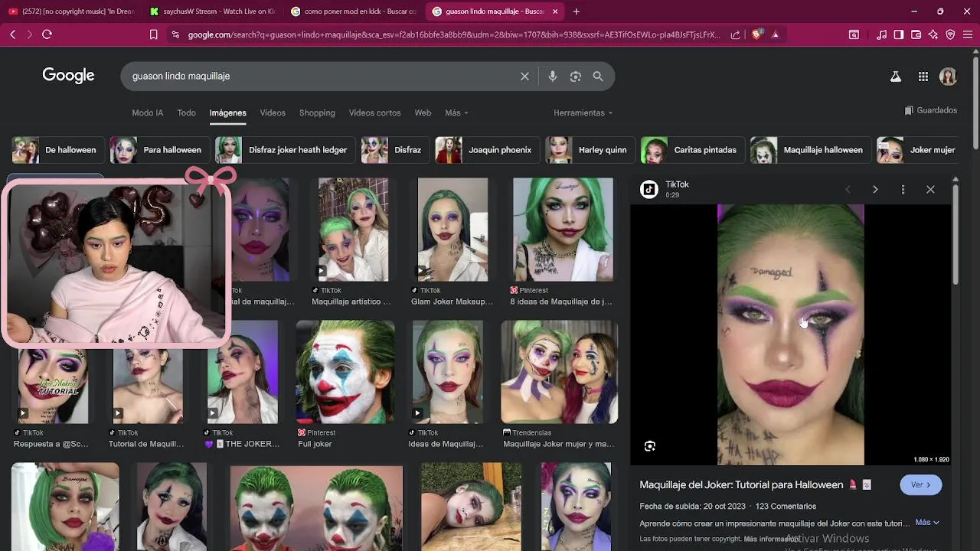Screen dimensions: 980x551
Task: Switch to the Vídeos tab
Action: 273,112
